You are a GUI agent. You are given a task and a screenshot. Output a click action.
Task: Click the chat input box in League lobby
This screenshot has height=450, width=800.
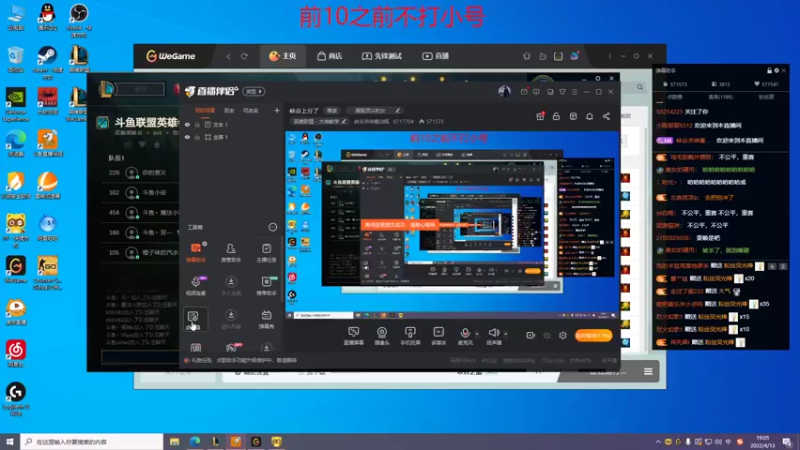point(140,357)
